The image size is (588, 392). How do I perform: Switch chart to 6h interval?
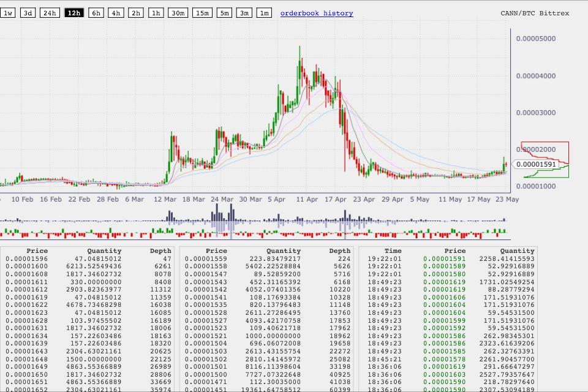point(96,13)
